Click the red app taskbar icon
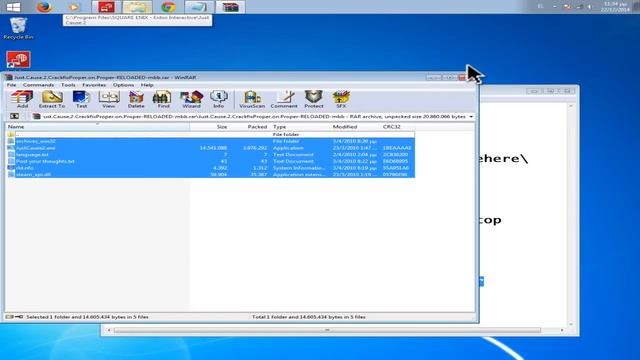 coord(106,7)
